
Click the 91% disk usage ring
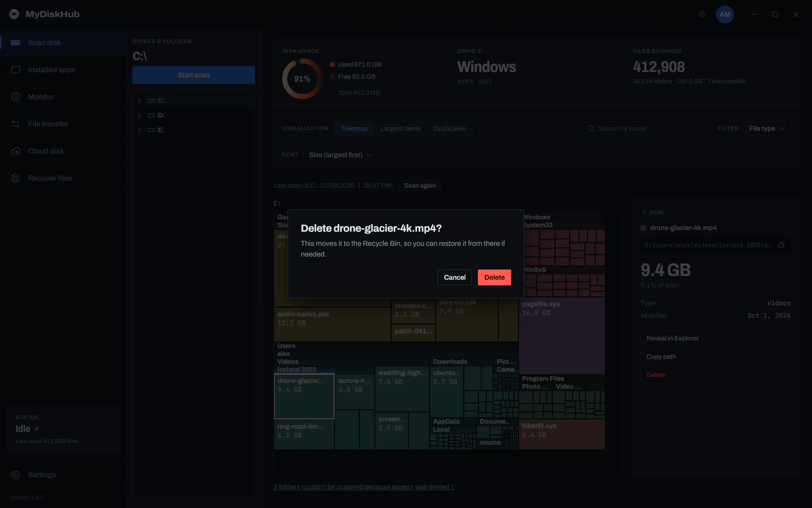click(302, 79)
